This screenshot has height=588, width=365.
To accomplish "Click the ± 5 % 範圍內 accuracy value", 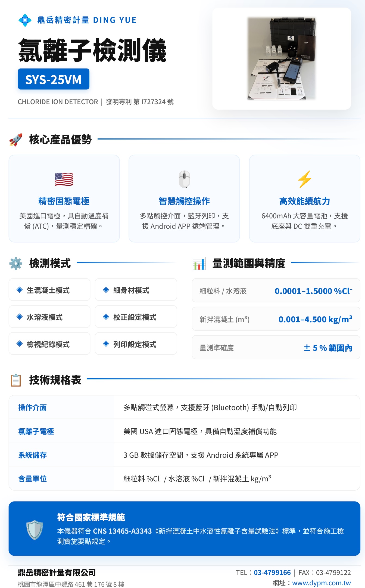I will pyautogui.click(x=328, y=348).
